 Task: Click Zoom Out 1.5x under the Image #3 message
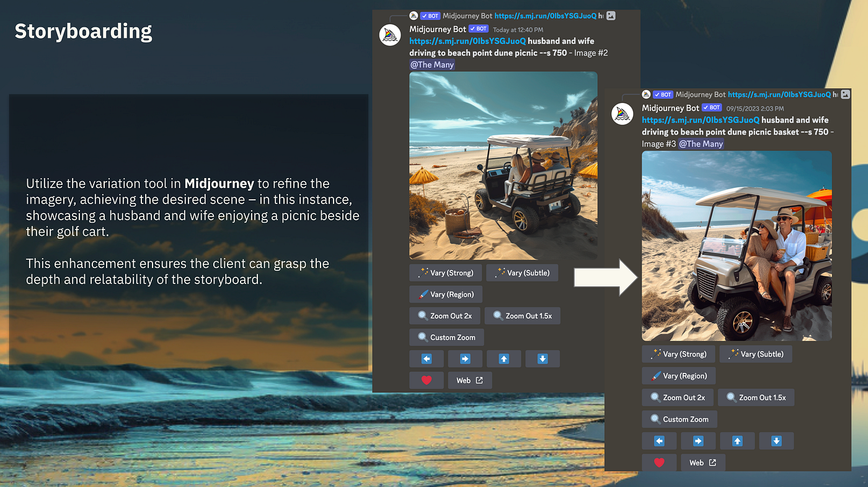pos(756,398)
